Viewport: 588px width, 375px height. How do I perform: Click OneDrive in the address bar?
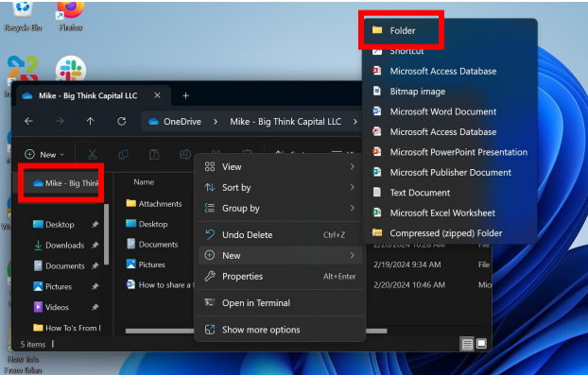click(182, 122)
